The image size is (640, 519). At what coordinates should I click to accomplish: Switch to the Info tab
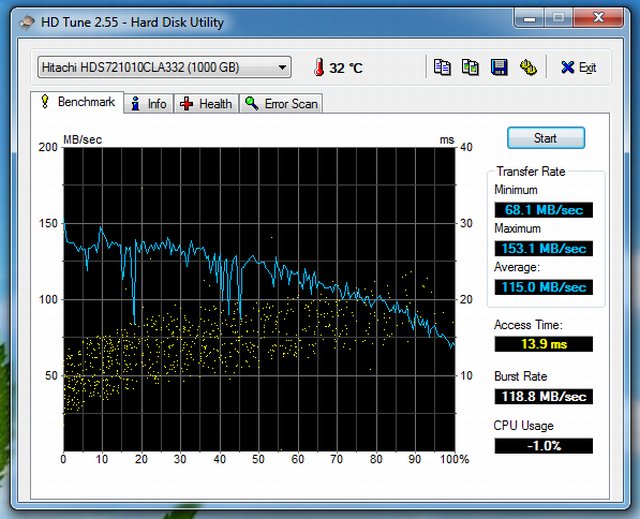click(148, 103)
